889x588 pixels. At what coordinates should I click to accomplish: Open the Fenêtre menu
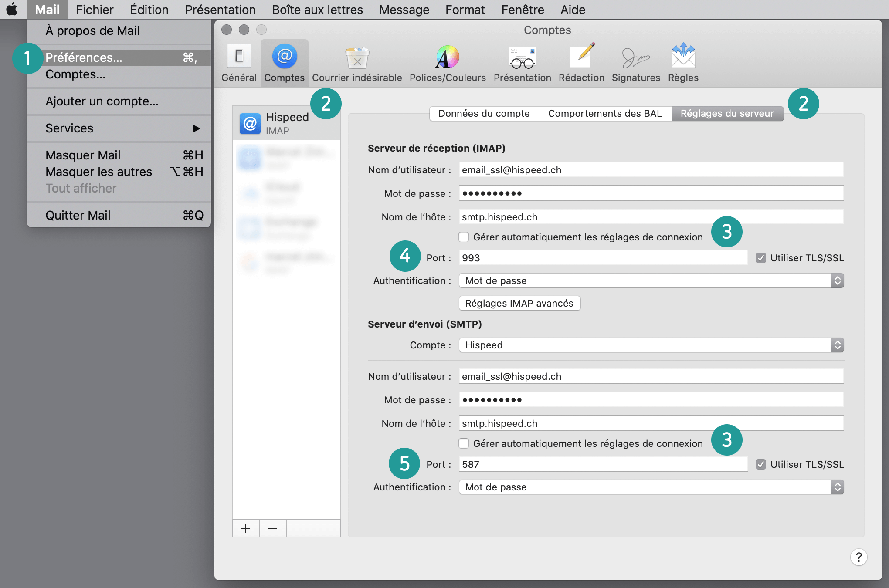[523, 9]
